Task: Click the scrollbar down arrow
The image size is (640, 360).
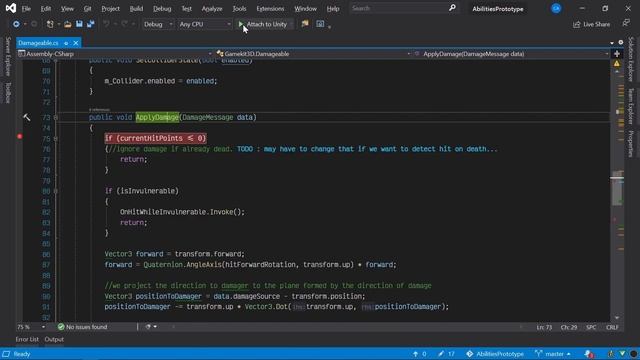Action: [x=617, y=318]
